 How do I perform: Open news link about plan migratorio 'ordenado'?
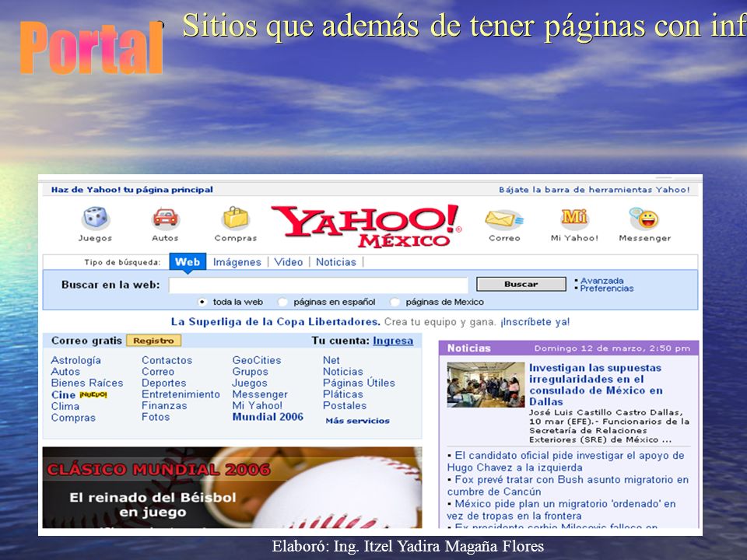tap(561, 510)
